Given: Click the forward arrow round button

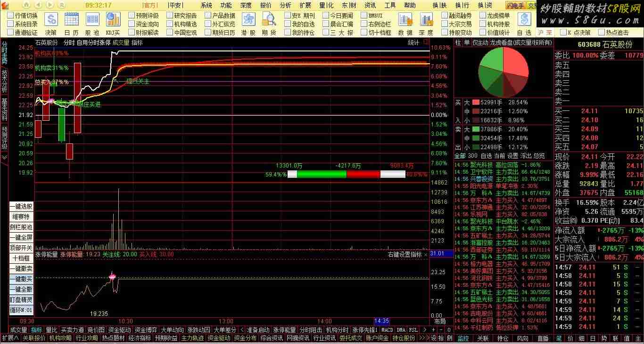Looking at the screenshot, I should pos(50,5).
